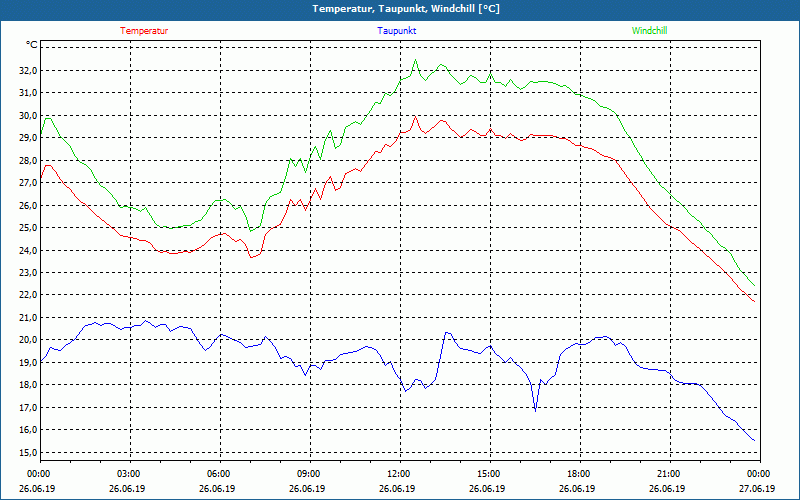The width and height of the screenshot is (800, 500).
Task: Click the 18:00 time label
Action: click(x=579, y=474)
